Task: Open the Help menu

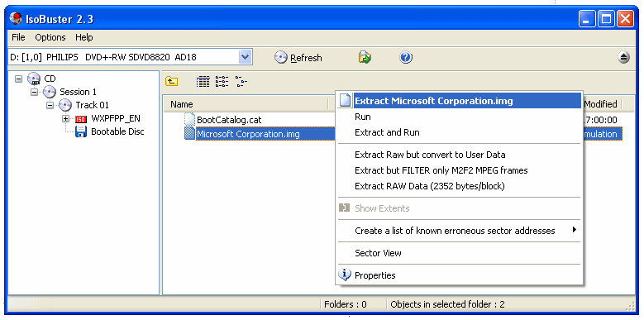Action: pos(83,37)
